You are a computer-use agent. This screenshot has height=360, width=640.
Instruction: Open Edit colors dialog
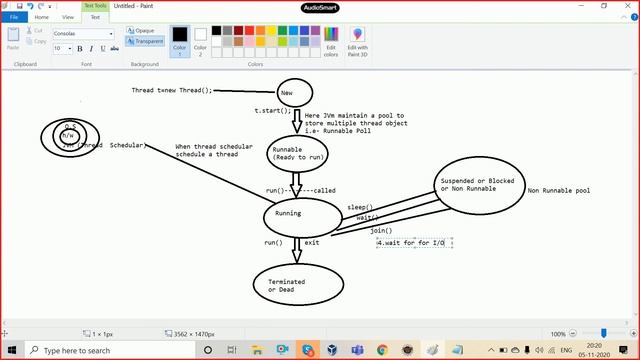(x=331, y=42)
